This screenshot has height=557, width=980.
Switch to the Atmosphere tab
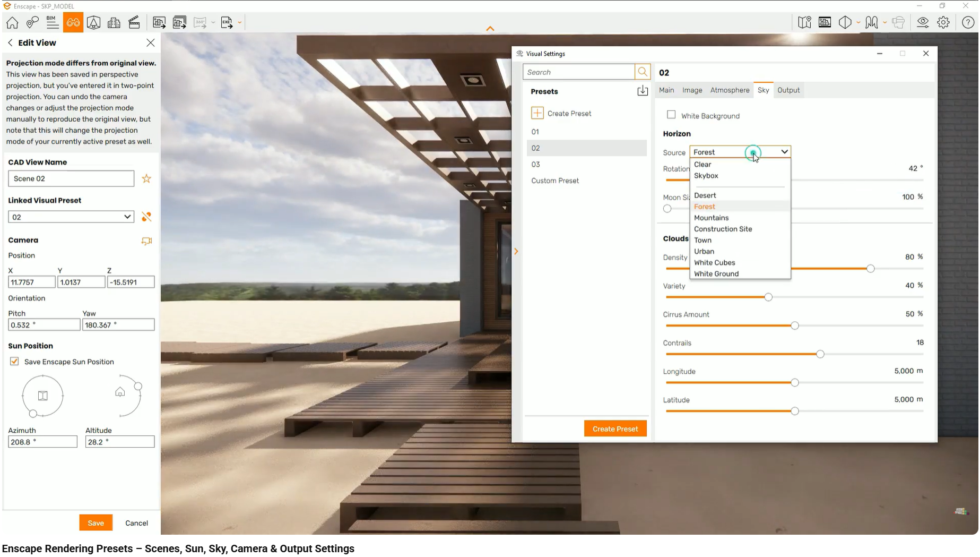pyautogui.click(x=730, y=90)
